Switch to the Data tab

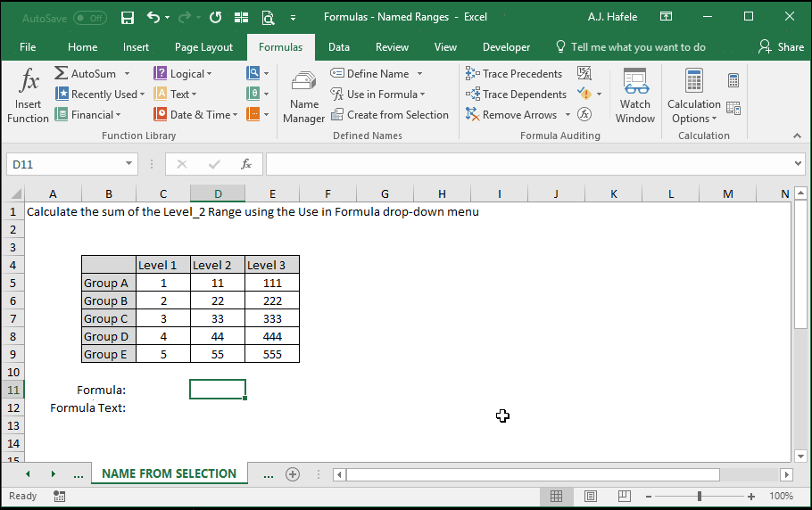(339, 47)
